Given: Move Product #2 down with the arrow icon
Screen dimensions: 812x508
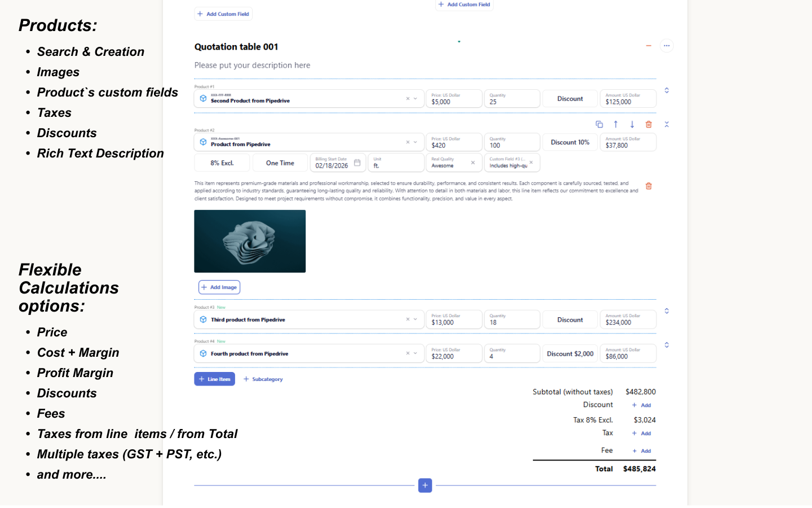Looking at the screenshot, I should 632,124.
